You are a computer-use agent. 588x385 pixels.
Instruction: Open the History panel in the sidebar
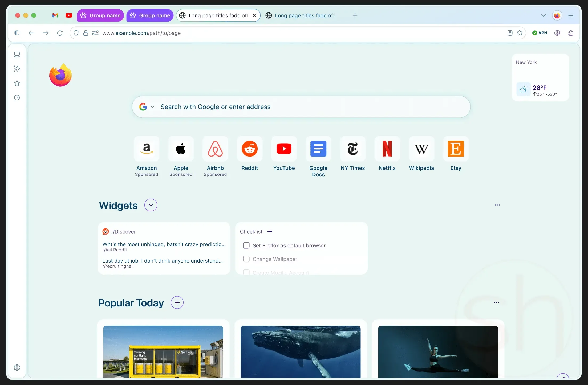[17, 97]
